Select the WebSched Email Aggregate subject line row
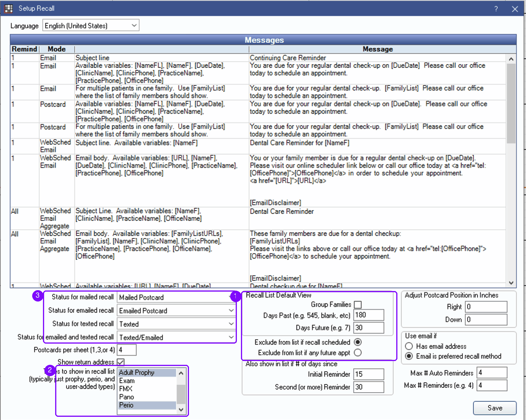This screenshot has width=526, height=420. click(258, 218)
